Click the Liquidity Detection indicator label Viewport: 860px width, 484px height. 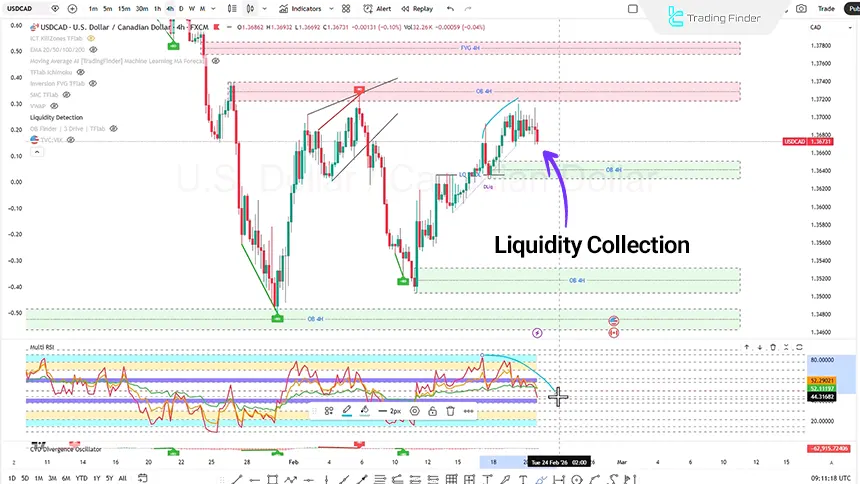(56, 117)
